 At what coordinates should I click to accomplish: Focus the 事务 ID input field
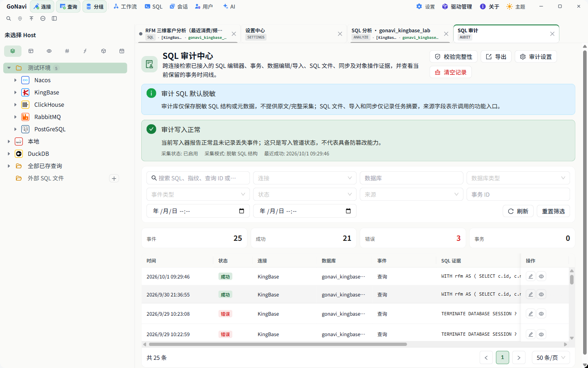point(518,194)
